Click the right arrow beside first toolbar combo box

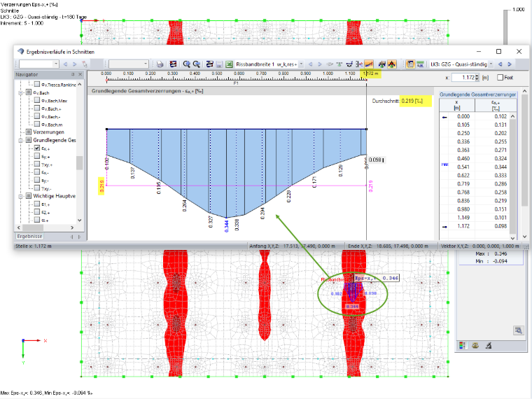tap(75, 64)
